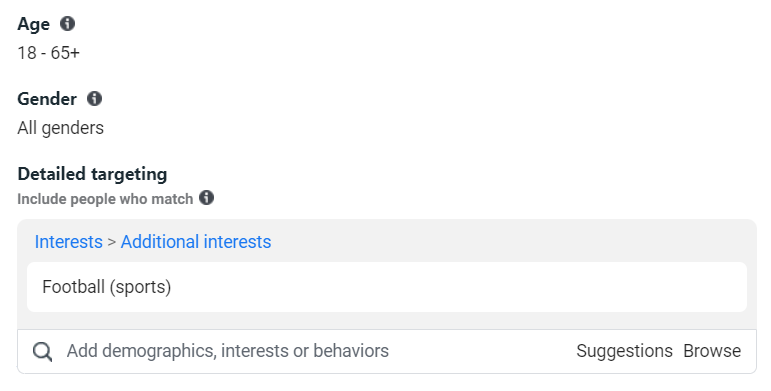Open the Interests breadcrumb link
Viewport: 771px width, 391px height.
coord(69,242)
